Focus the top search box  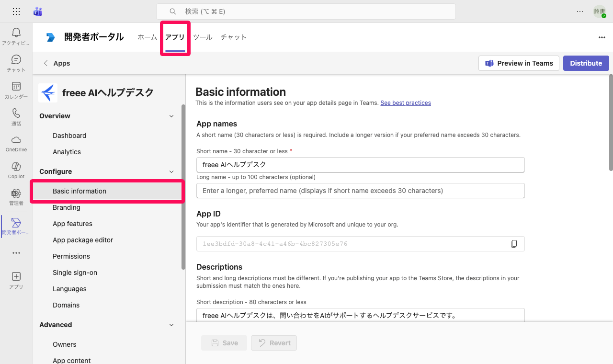(x=306, y=11)
